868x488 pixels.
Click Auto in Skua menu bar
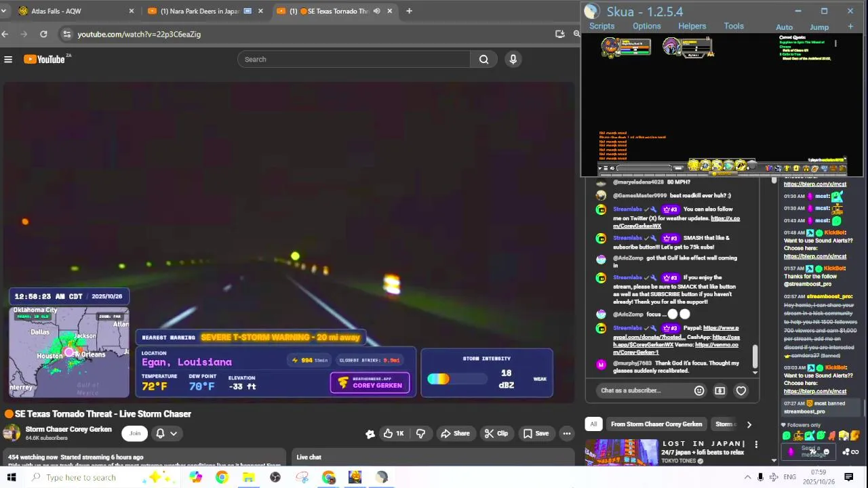click(x=784, y=27)
